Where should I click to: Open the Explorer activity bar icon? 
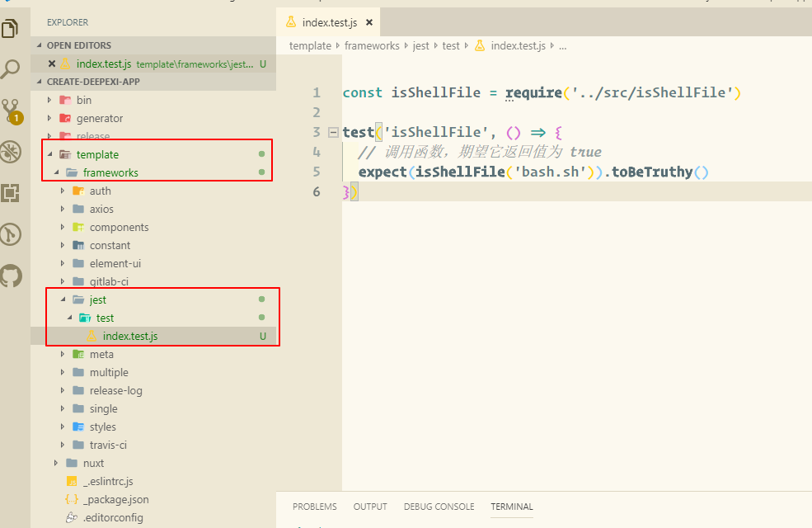(x=11, y=30)
